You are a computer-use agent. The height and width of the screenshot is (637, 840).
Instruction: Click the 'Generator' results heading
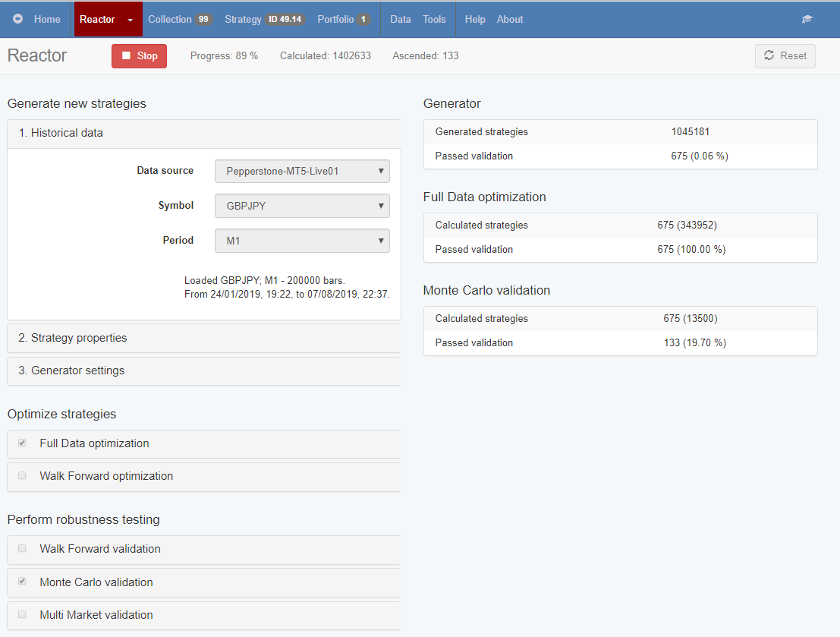451,103
